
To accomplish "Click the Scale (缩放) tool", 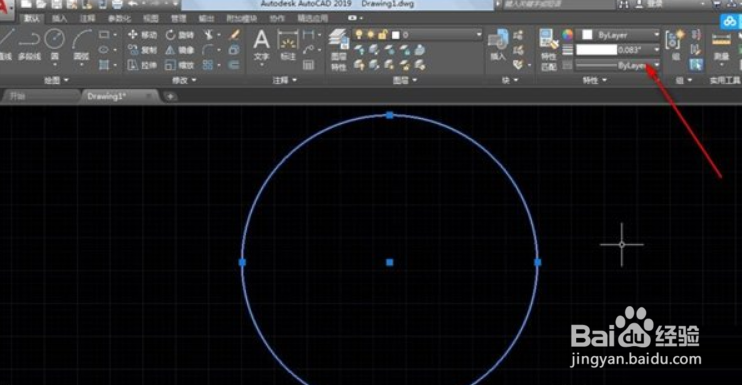I will [x=180, y=65].
